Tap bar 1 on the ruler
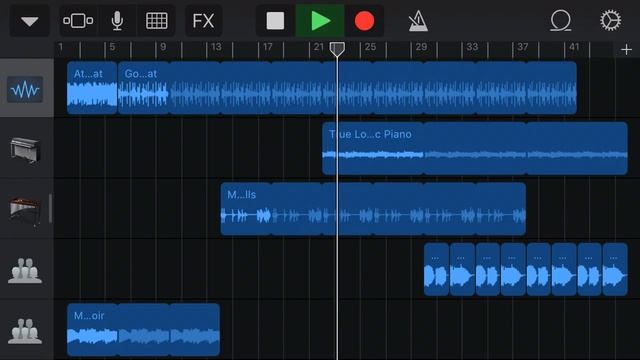Screen dimensions: 640x360 click(x=61, y=47)
